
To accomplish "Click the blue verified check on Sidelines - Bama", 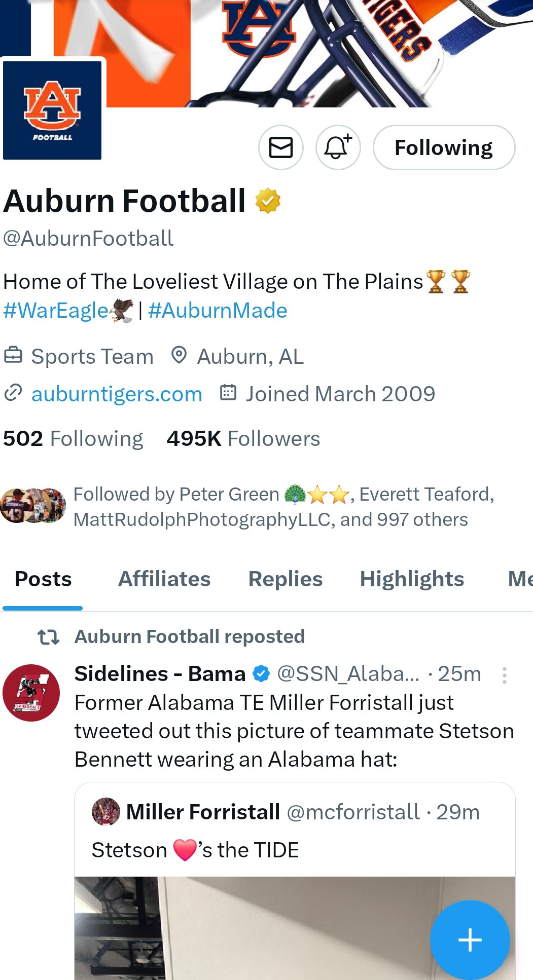I will click(x=260, y=674).
